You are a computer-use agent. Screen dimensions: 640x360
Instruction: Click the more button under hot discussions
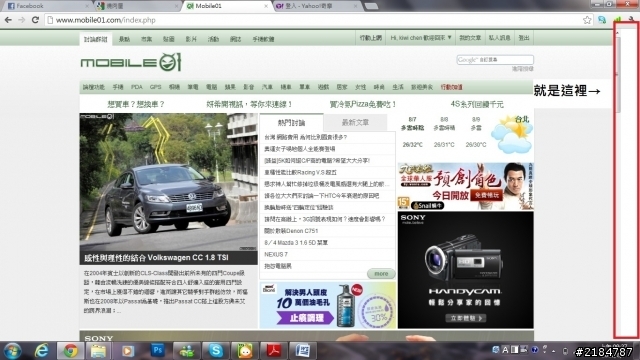(x=381, y=273)
